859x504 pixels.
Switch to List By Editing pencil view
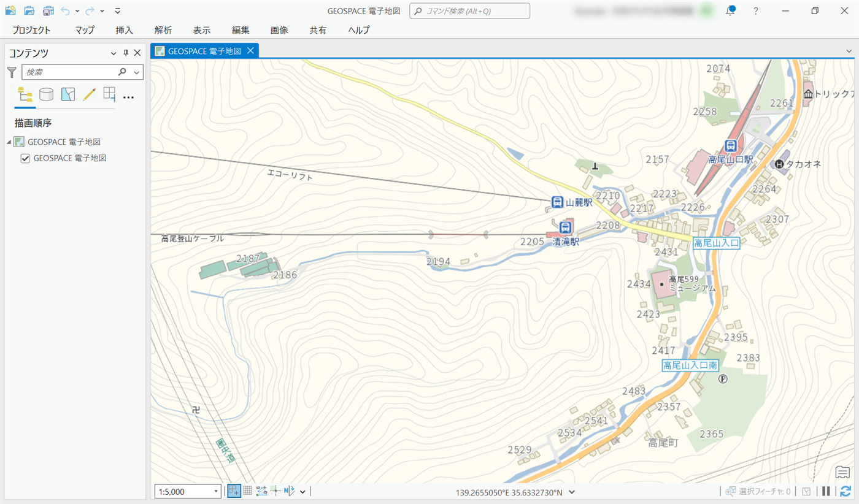pos(90,94)
